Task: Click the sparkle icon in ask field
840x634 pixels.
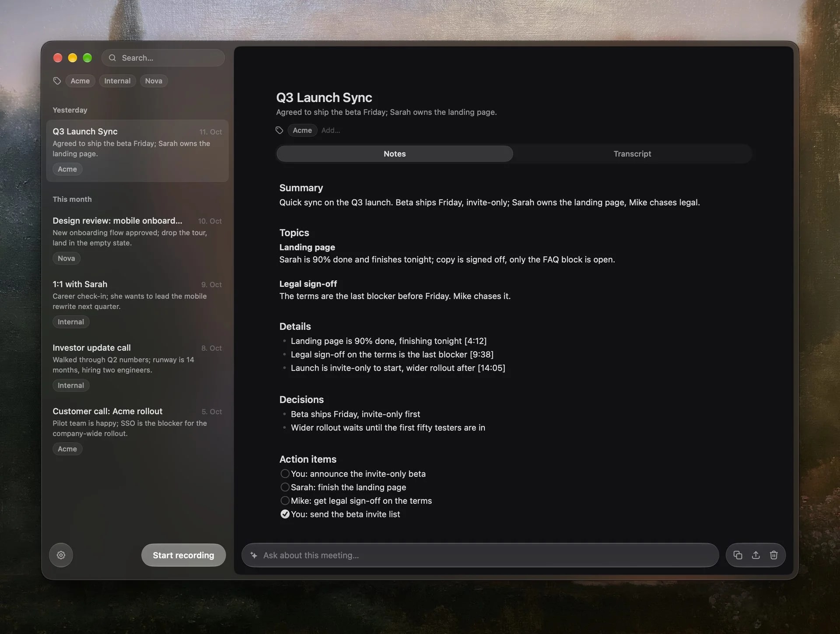Action: 254,555
